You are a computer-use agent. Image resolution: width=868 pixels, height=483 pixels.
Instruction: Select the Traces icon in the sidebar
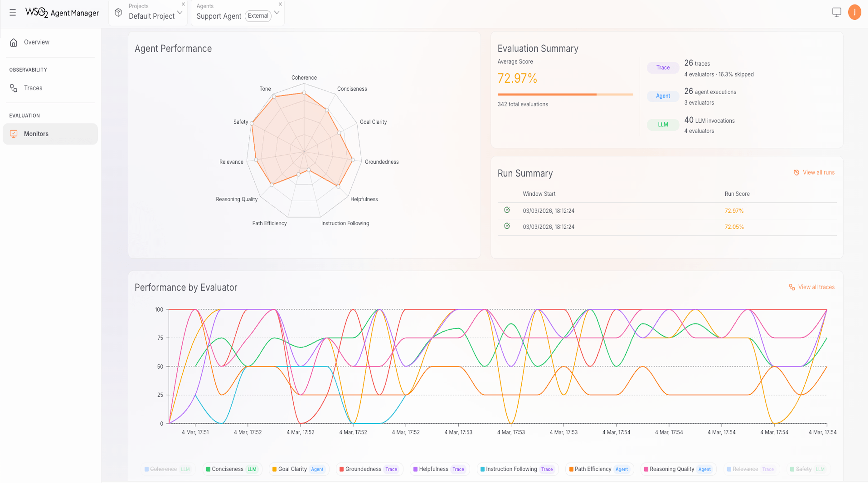coord(14,88)
